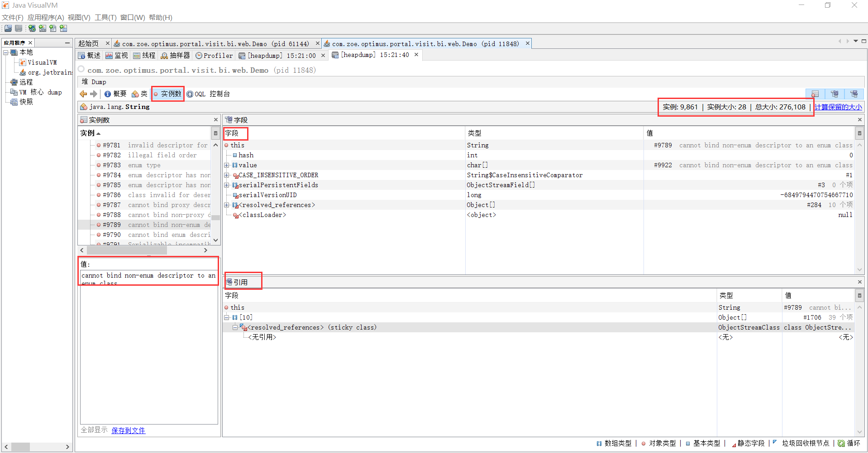Switch to the 线程 tab

(x=144, y=55)
